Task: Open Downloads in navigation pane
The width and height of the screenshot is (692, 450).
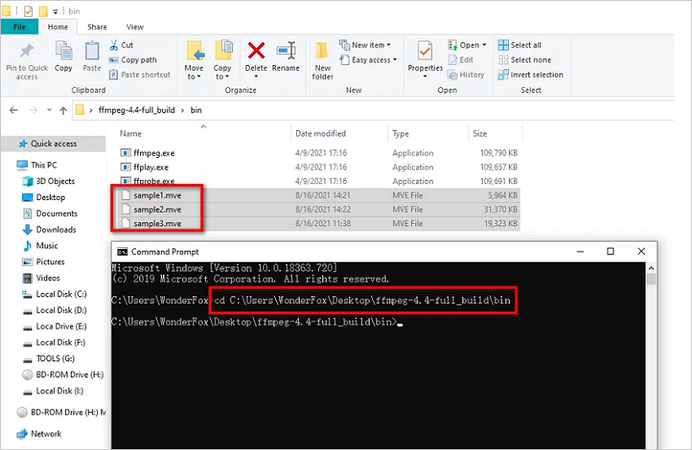Action: click(56, 229)
